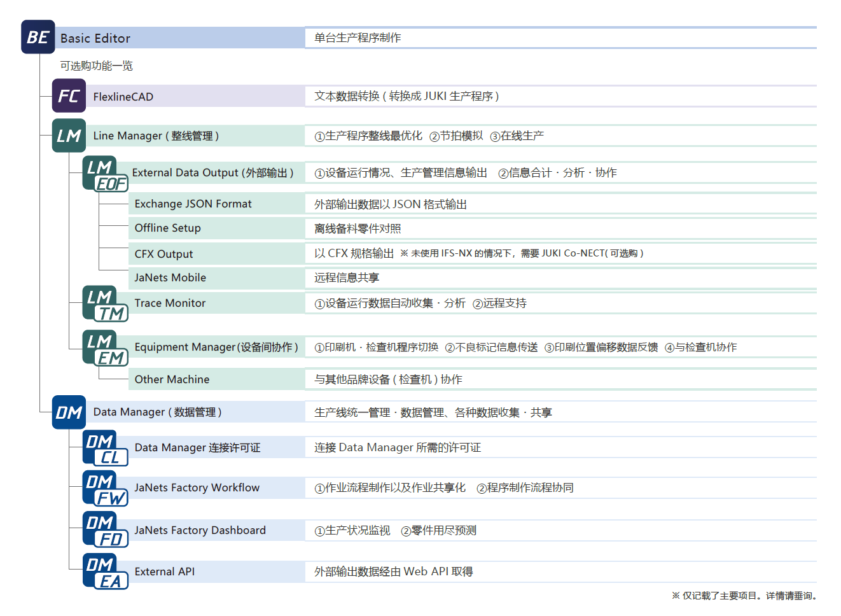Click the Other Machine entry
The width and height of the screenshot is (841, 616).
(x=172, y=380)
